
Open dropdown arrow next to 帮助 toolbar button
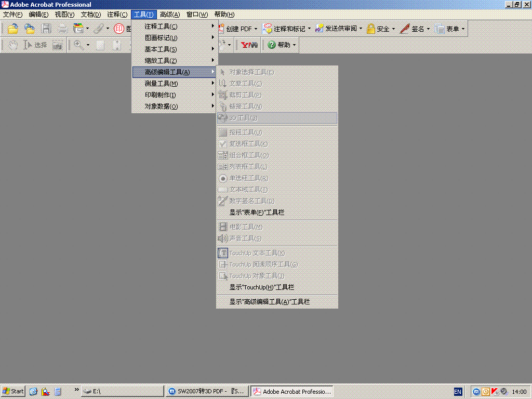tap(294, 45)
